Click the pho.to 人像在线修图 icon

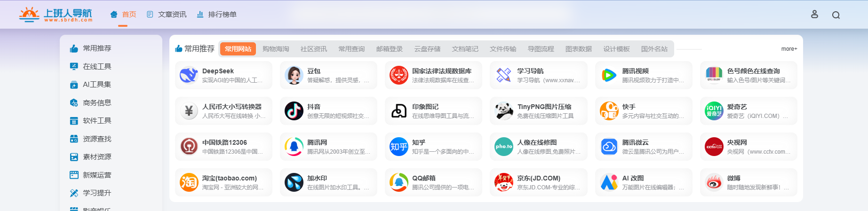click(x=504, y=147)
